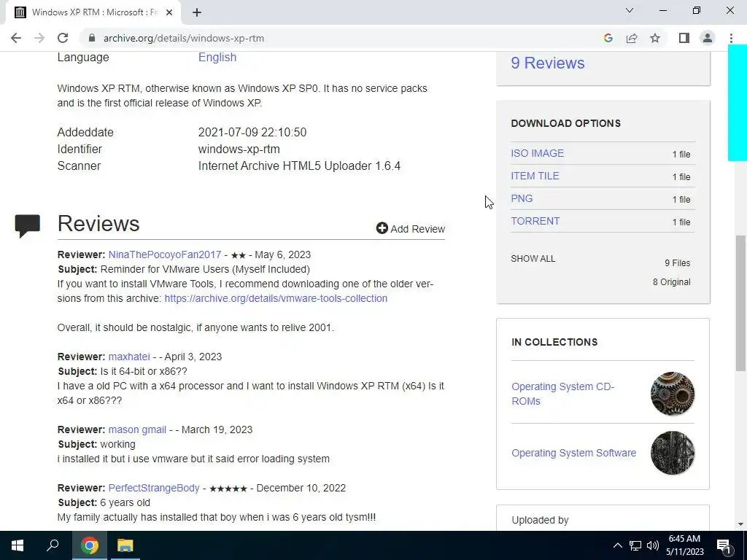Open network status tray icon
Image resolution: width=747 pixels, height=560 pixels.
coord(635,545)
